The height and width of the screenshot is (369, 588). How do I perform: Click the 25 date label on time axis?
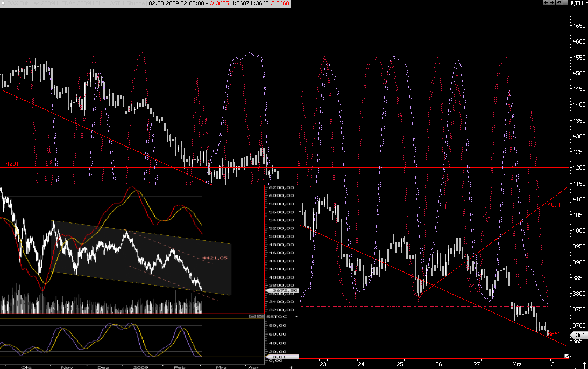pos(400,364)
